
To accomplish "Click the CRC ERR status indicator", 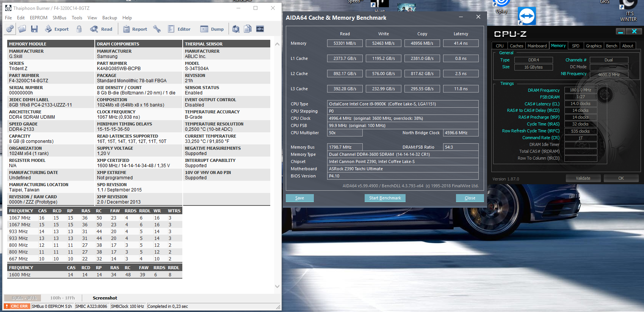I will click(17, 306).
